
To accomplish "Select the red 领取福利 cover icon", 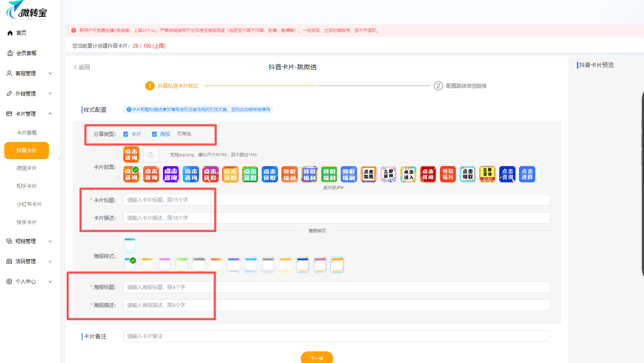I will pos(448,174).
